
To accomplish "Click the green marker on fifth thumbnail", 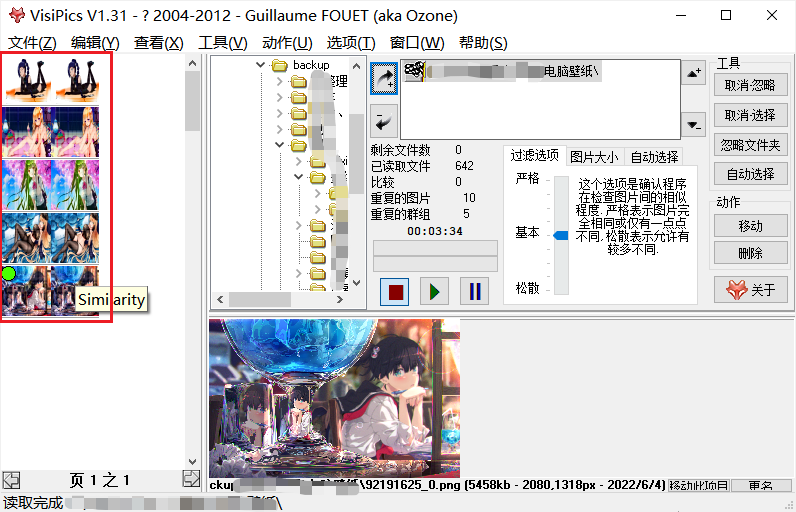I will point(9,274).
